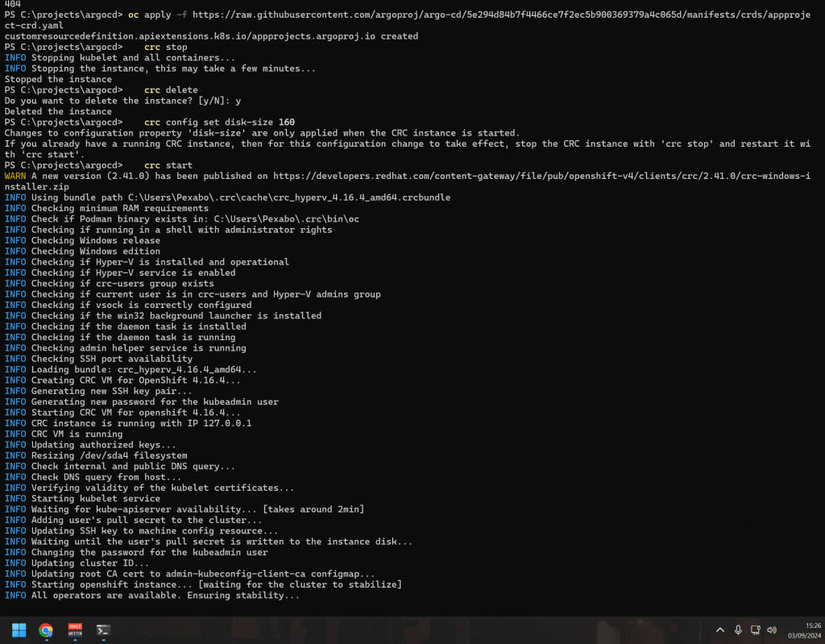This screenshot has width=825, height=644.
Task: Click 'Checking if Hyper-V service is enabled'
Action: click(120, 272)
